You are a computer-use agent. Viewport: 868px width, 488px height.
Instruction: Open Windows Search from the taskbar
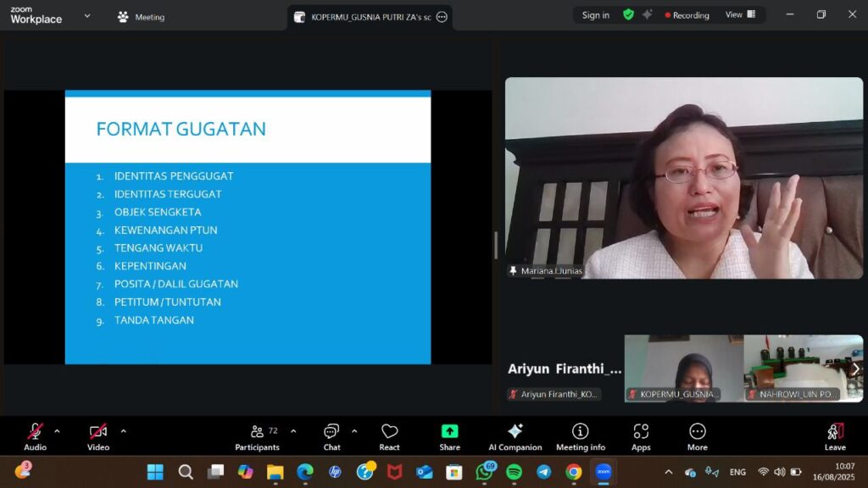(186, 472)
